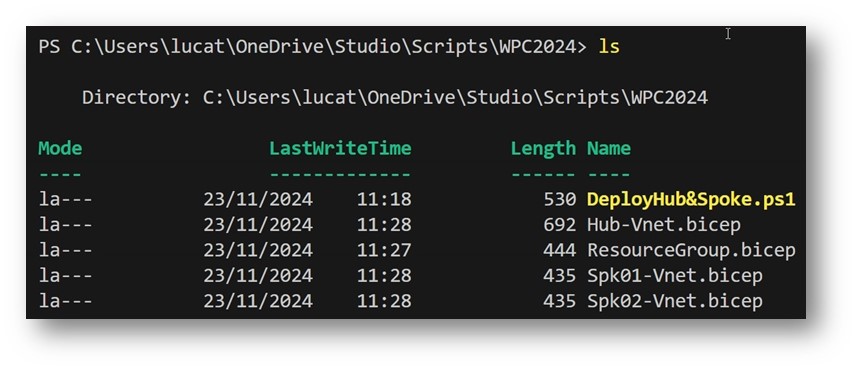This screenshot has width=858, height=371.
Task: Click the la--- mode of Spk02-Vnet.bicep
Action: point(66,301)
